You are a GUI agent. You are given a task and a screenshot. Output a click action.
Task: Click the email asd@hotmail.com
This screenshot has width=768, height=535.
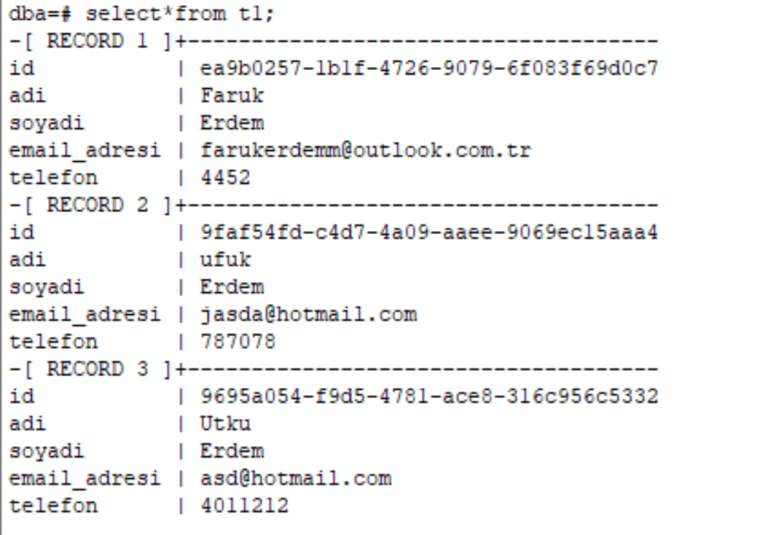pyautogui.click(x=296, y=479)
